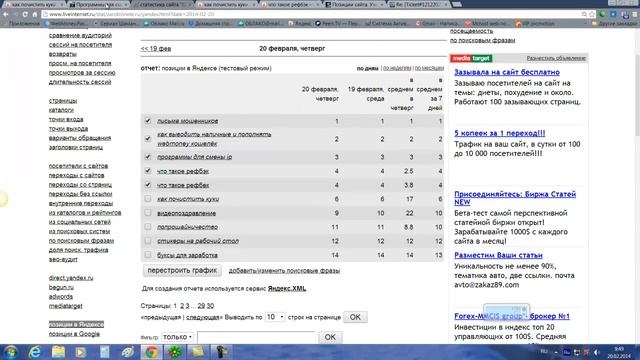Click the 'перестроить график' button

pos(182,270)
